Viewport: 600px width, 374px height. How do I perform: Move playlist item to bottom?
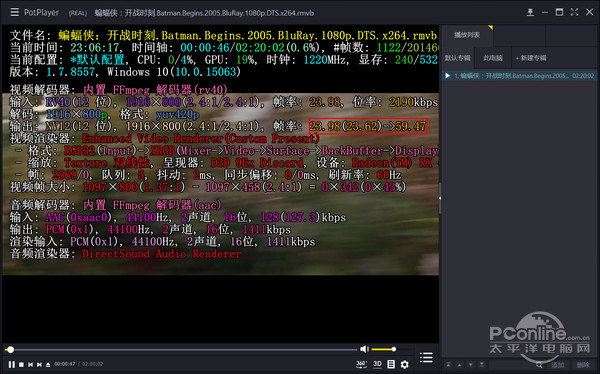click(482, 365)
